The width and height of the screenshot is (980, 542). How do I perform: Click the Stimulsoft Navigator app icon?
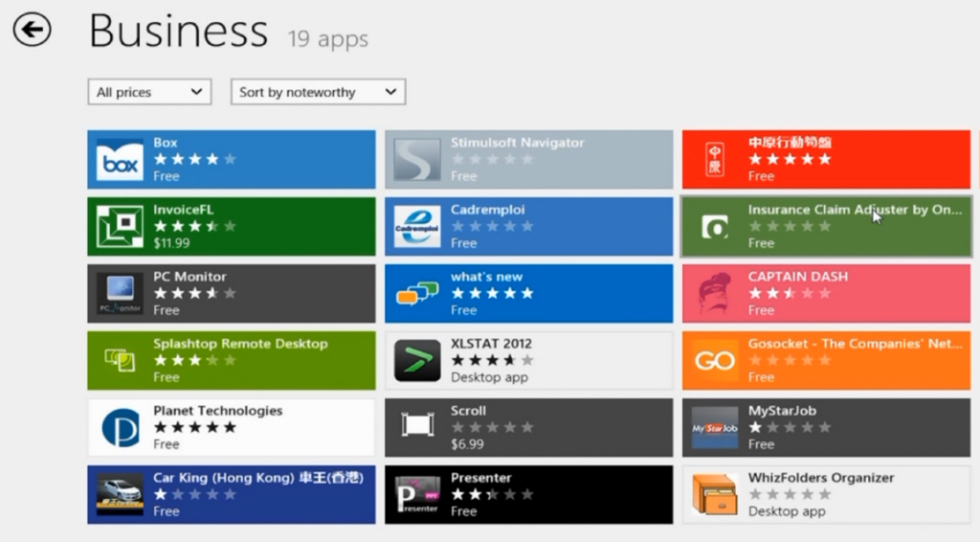point(417,159)
